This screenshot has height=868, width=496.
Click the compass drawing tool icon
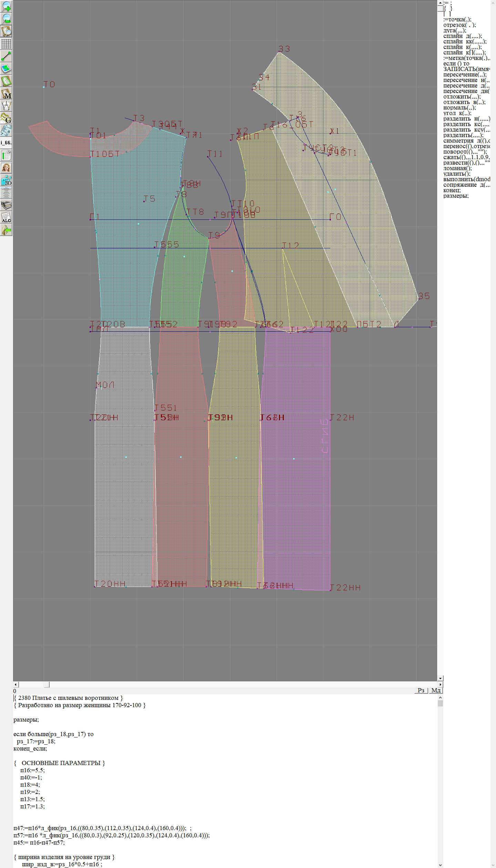coord(6,106)
